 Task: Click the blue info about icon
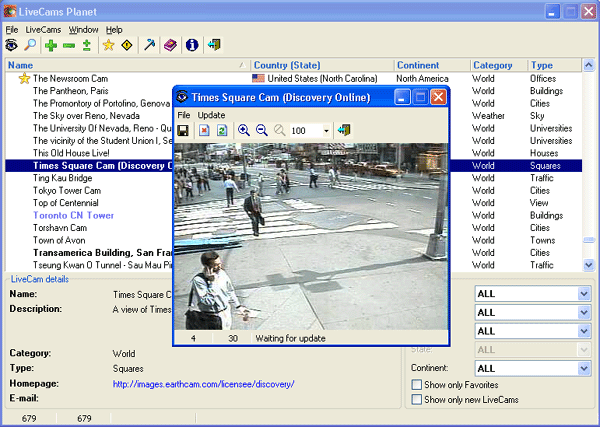pos(192,45)
